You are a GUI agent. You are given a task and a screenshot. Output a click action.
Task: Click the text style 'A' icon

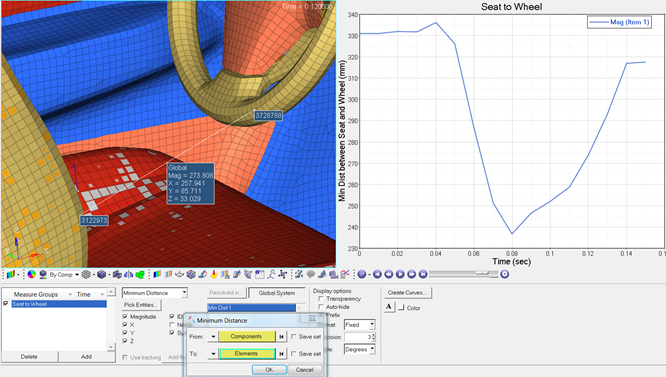click(x=389, y=307)
